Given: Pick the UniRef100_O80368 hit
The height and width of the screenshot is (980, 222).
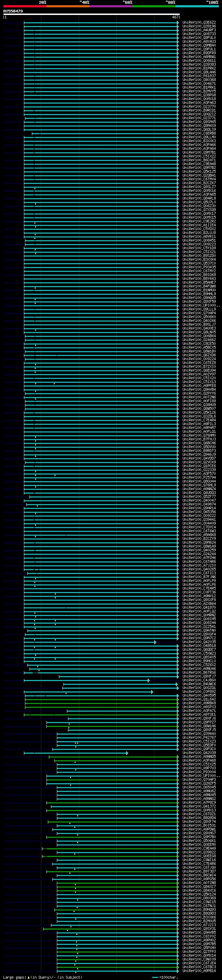Looking at the screenshot, I should (199, 80).
